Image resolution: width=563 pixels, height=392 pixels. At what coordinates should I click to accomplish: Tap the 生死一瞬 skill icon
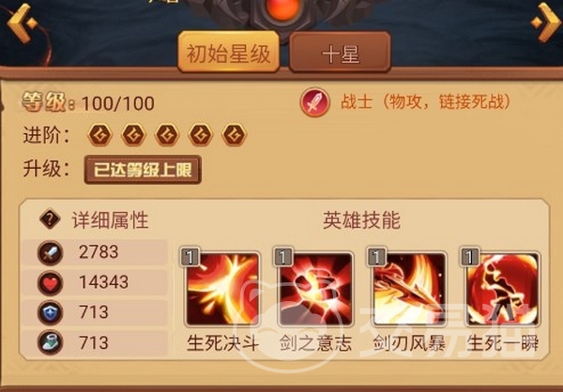(502, 289)
